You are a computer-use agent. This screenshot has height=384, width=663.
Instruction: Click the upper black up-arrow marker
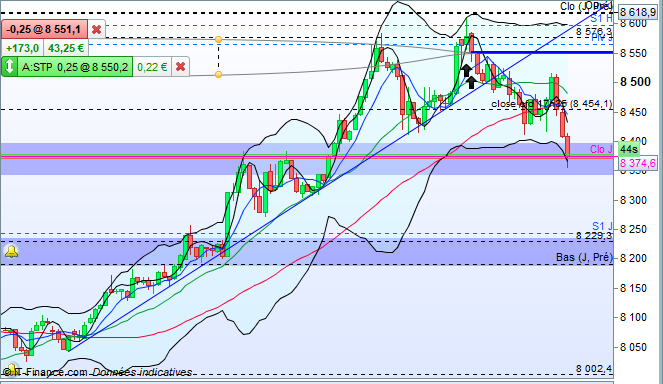466,70
